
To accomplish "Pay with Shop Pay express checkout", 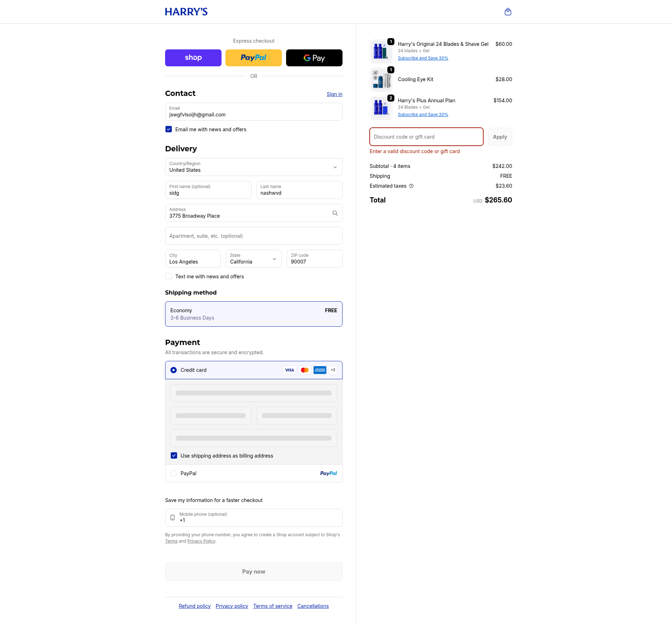I will (x=193, y=58).
